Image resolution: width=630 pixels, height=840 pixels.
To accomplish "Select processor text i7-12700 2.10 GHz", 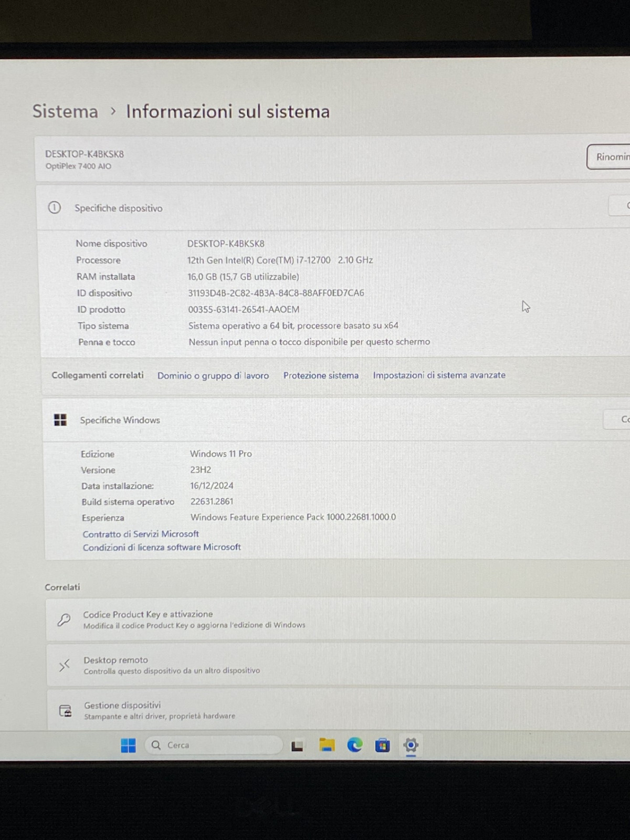I will click(280, 260).
